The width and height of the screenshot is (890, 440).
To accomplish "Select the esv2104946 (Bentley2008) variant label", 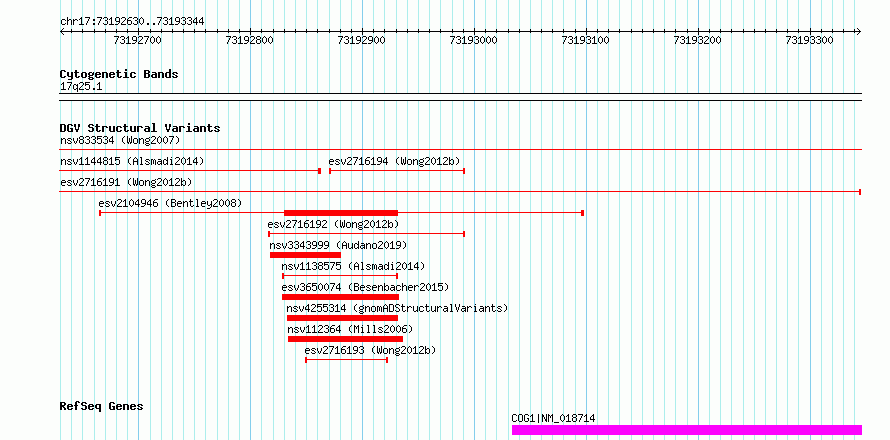I will 170,203.
